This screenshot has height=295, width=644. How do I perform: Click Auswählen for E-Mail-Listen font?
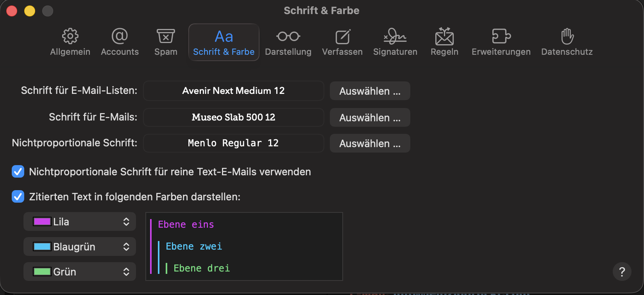click(x=370, y=91)
